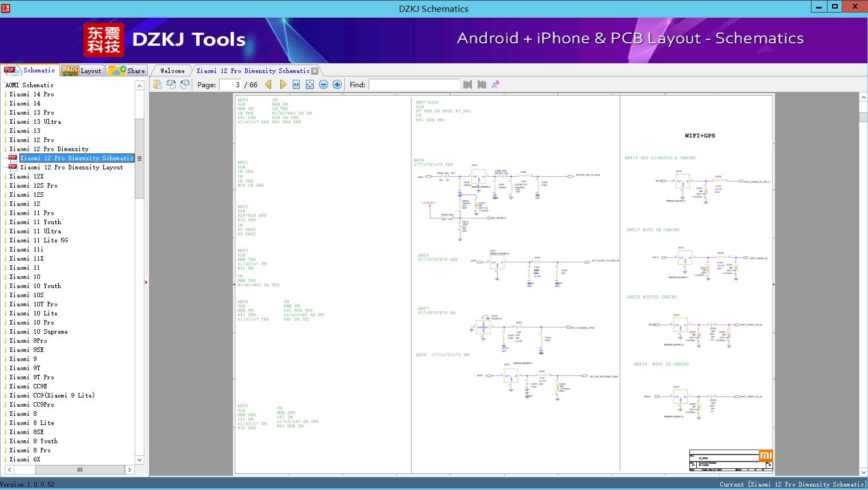Collapse the Xiaomi 12 Pro Dimensity folder

click(x=49, y=149)
